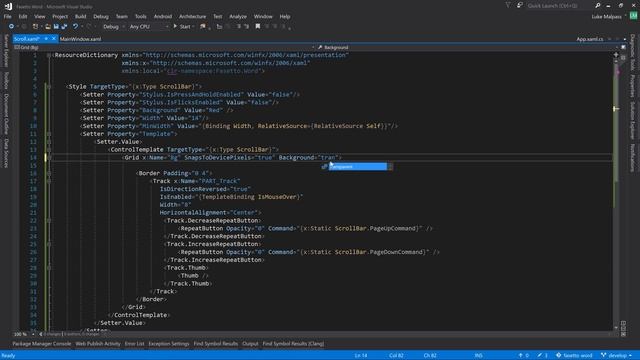Screen dimensions: 640x360
Task: Open the Output tab
Action: [250, 344]
